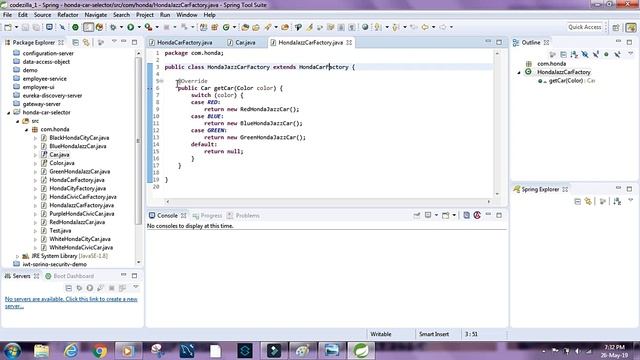Toggle Hide Static Members in Outline
This screenshot has width=640, height=360.
tap(596, 54)
